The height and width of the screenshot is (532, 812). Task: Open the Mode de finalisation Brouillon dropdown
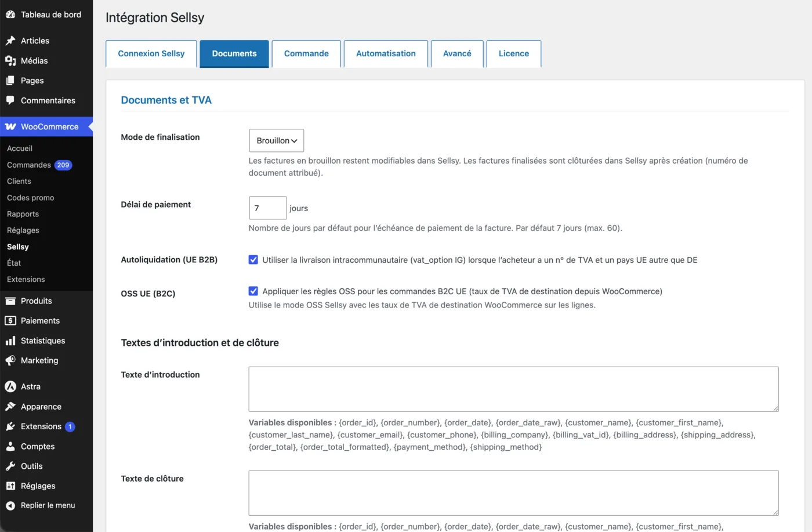[277, 140]
